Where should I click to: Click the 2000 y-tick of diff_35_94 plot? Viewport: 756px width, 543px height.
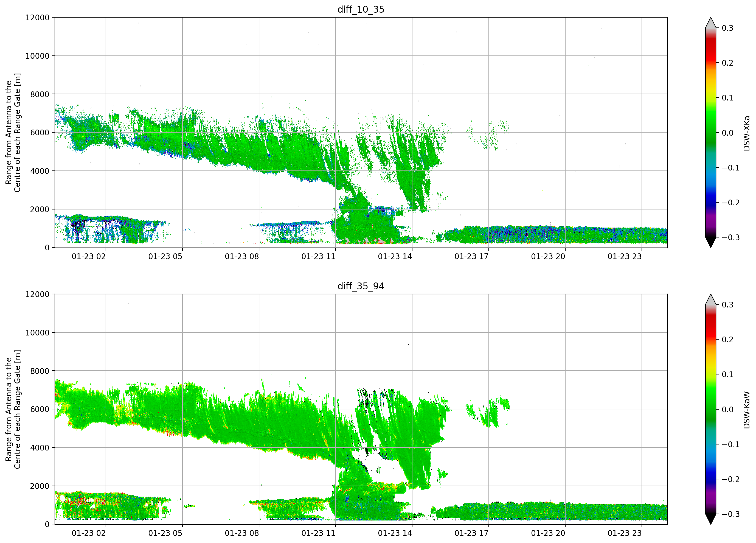(40, 486)
